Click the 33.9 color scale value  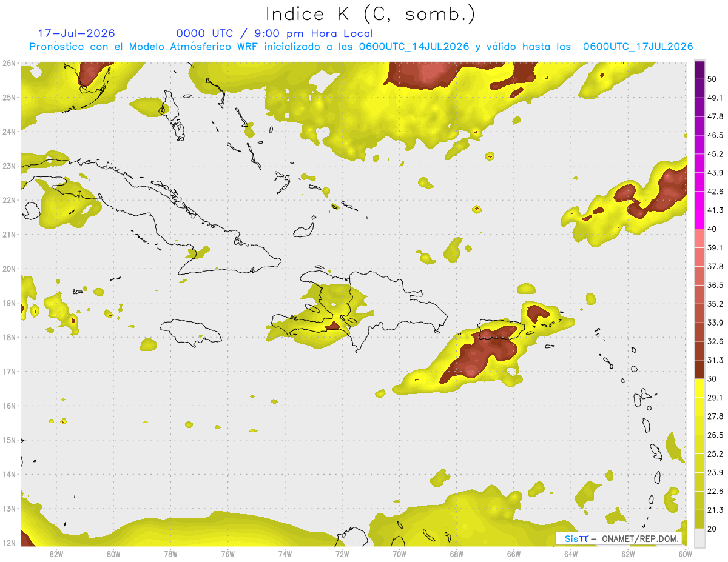715,323
